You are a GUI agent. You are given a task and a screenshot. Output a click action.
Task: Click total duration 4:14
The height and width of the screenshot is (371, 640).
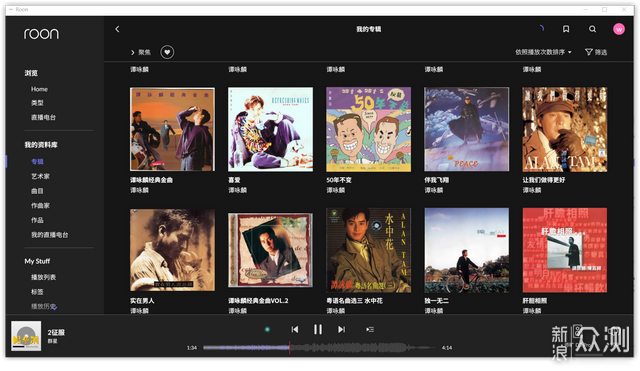pyautogui.click(x=447, y=348)
